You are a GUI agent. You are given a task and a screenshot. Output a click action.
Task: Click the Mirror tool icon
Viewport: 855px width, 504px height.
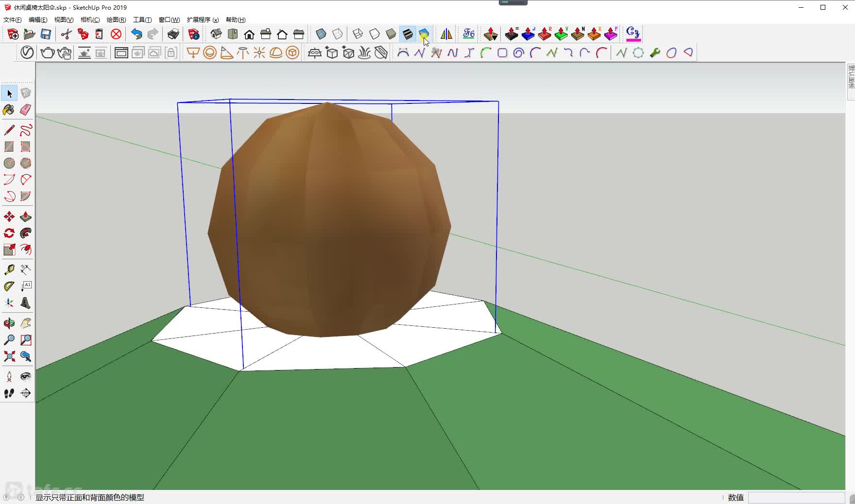[446, 34]
